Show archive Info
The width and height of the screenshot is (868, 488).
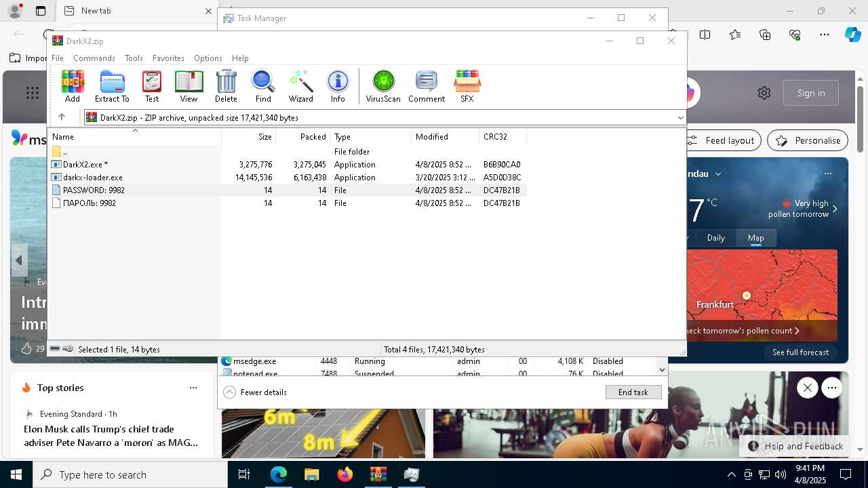338,86
